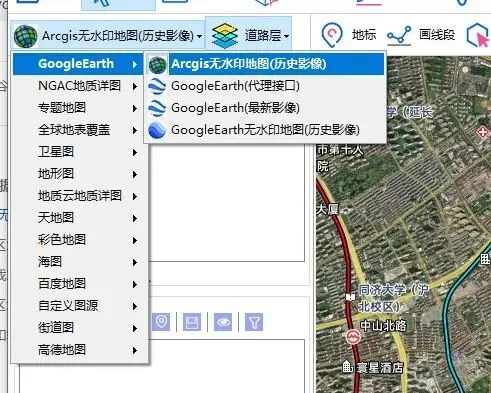Click the 地标 landmark pin icon
491x393 pixels.
[332, 35]
